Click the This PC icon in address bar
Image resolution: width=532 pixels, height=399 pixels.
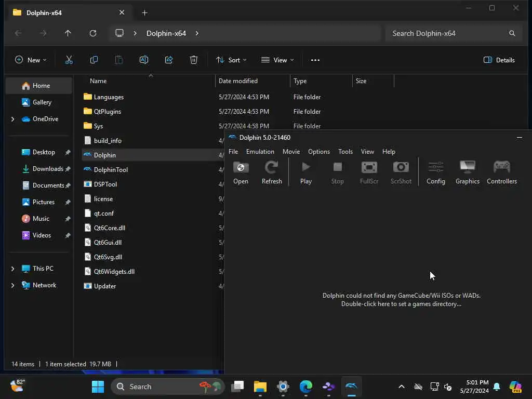(119, 33)
